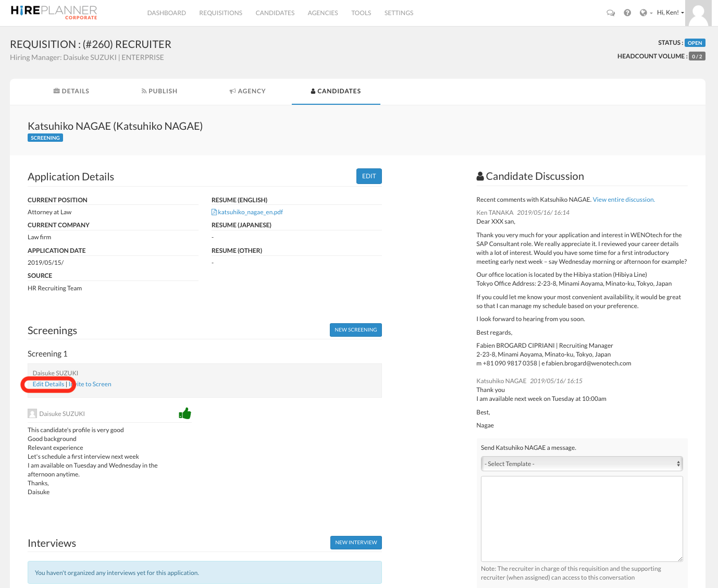Click the Edit button for Application Details
This screenshot has width=718, height=588.
point(369,176)
